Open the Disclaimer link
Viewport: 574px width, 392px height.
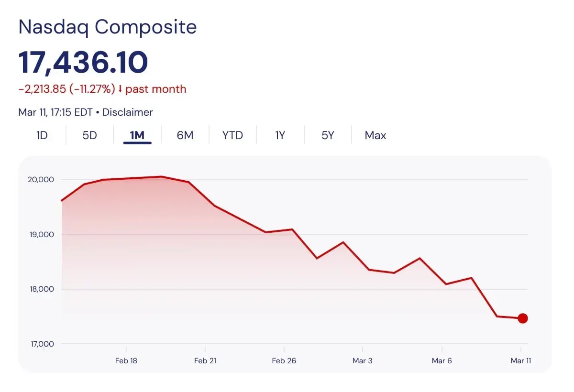tap(127, 112)
